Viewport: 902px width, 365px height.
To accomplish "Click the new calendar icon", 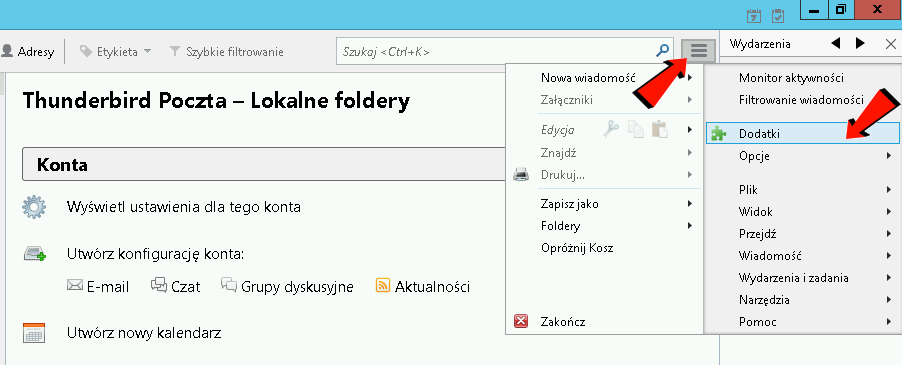I will click(x=33, y=333).
